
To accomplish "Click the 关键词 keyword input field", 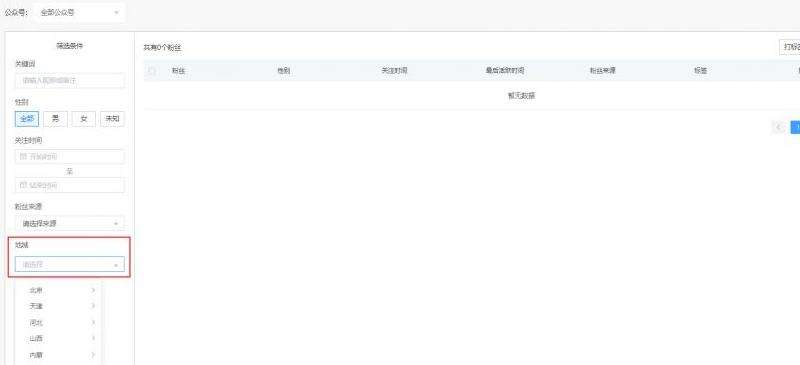I will 70,81.
